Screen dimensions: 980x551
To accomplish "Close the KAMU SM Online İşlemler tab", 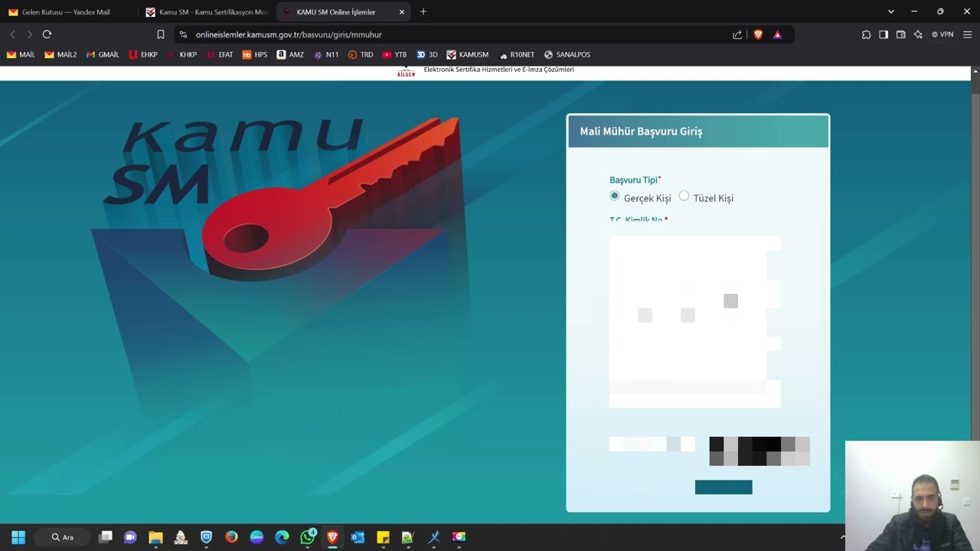I will click(401, 12).
